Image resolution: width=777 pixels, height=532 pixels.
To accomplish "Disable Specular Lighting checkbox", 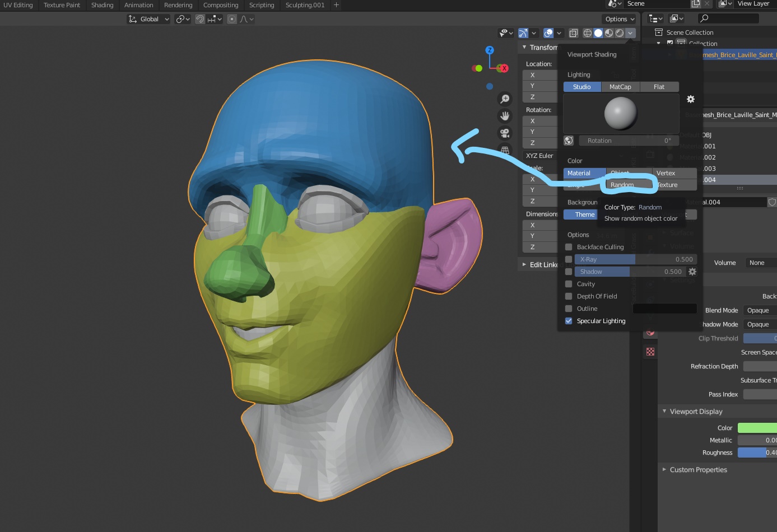I will (x=569, y=321).
